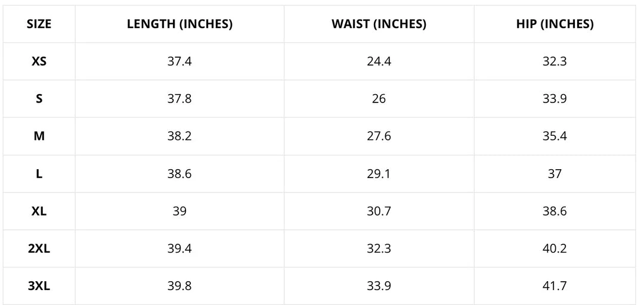
Task: Click the WAIST (INCHES) column header
Action: [x=379, y=24]
